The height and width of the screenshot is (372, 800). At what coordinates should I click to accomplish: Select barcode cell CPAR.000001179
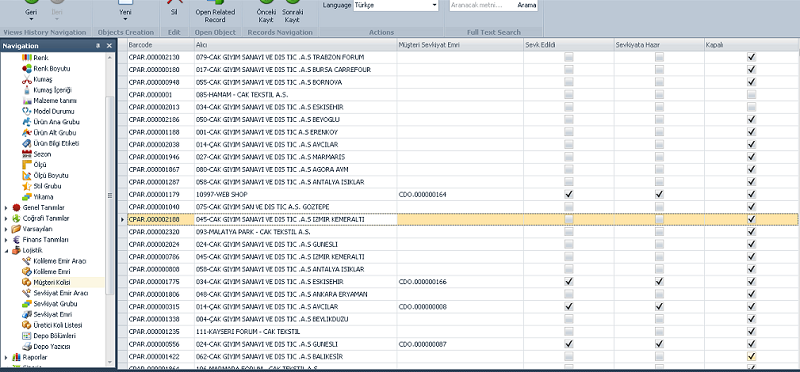click(160, 194)
